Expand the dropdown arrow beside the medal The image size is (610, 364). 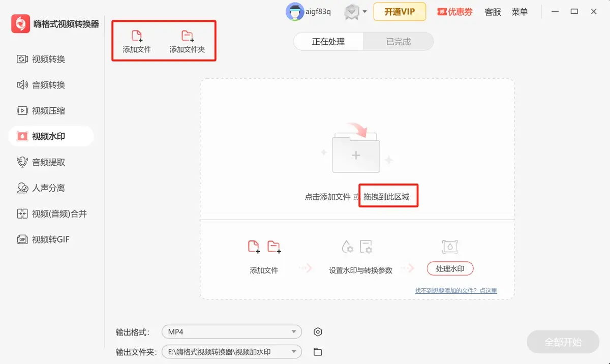point(364,12)
